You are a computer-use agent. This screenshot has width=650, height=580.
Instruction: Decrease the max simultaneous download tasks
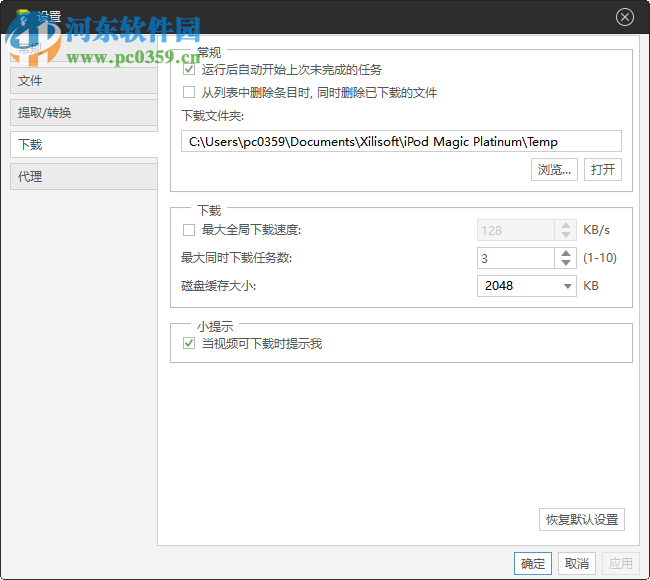pos(565,263)
